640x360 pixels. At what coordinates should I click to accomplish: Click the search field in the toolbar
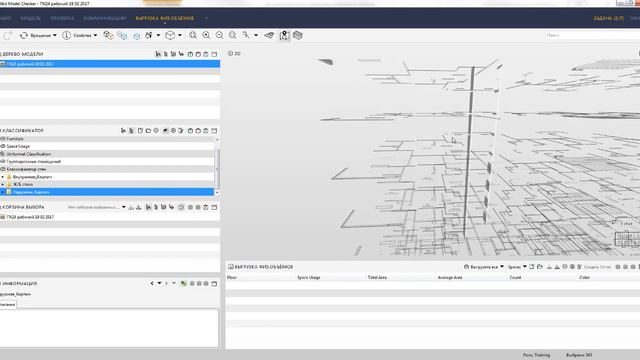[592, 36]
